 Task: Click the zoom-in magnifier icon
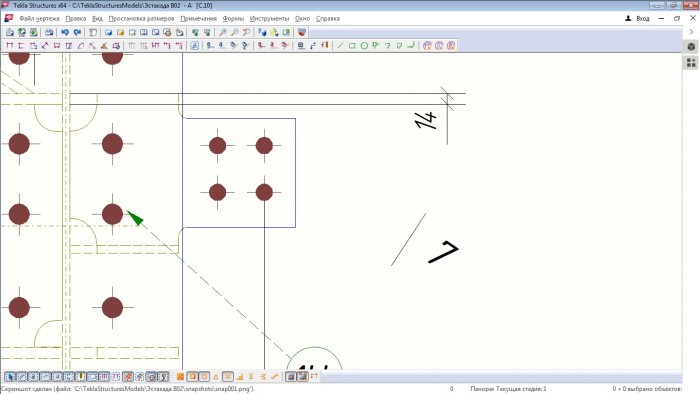coord(223,32)
